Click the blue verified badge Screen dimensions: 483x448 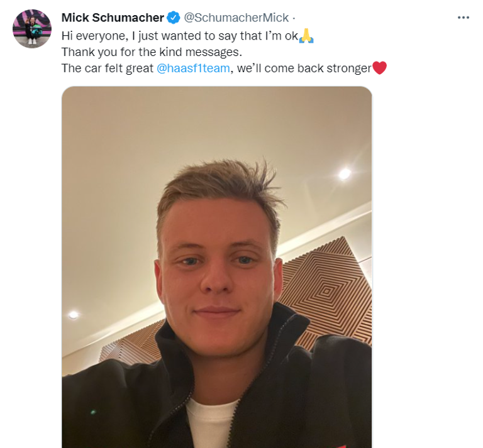pyautogui.click(x=174, y=18)
